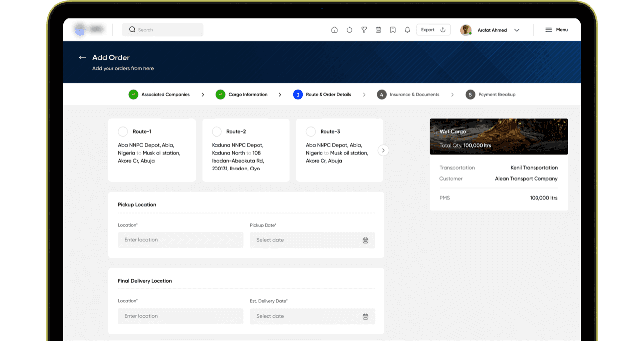
Task: Click the green check beside Associated Companies
Action: [133, 94]
